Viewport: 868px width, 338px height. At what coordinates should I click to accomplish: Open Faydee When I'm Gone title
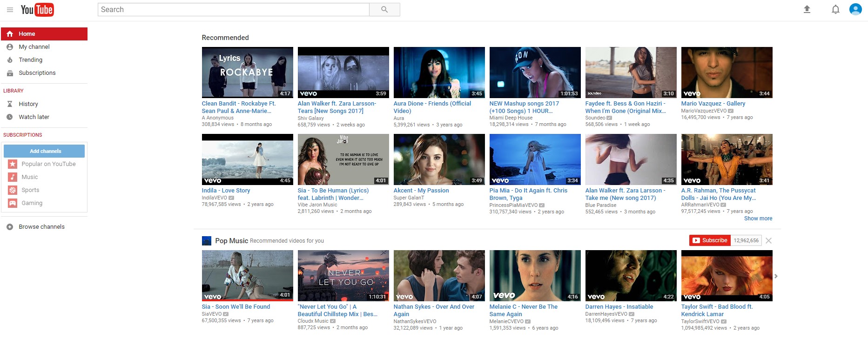click(x=626, y=107)
